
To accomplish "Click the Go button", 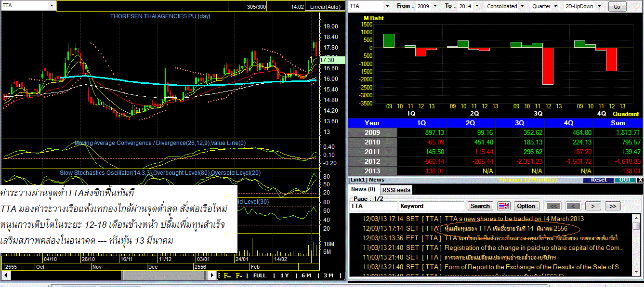I will tap(617, 7).
